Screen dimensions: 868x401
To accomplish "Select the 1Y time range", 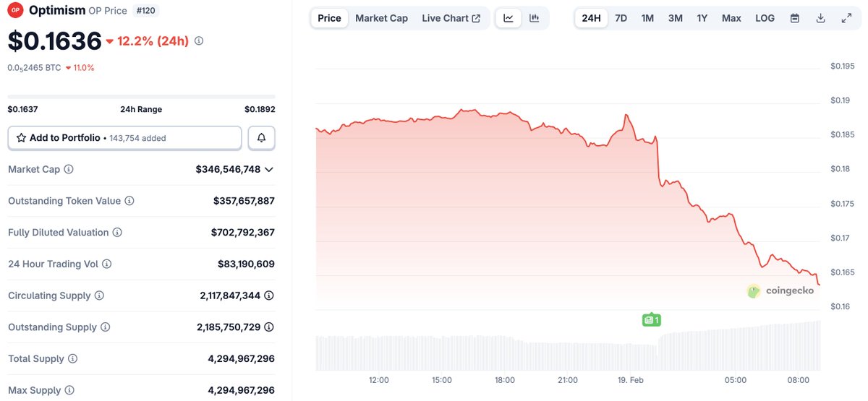I will click(x=702, y=18).
